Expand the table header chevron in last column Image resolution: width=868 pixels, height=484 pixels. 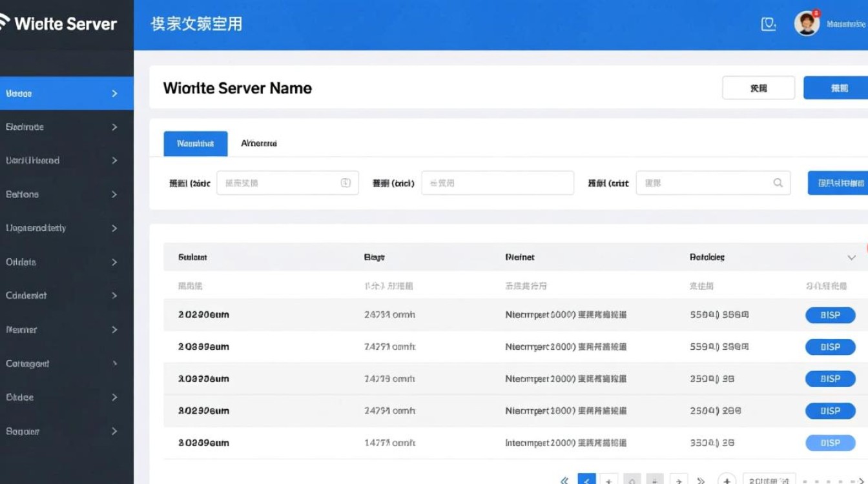point(851,257)
